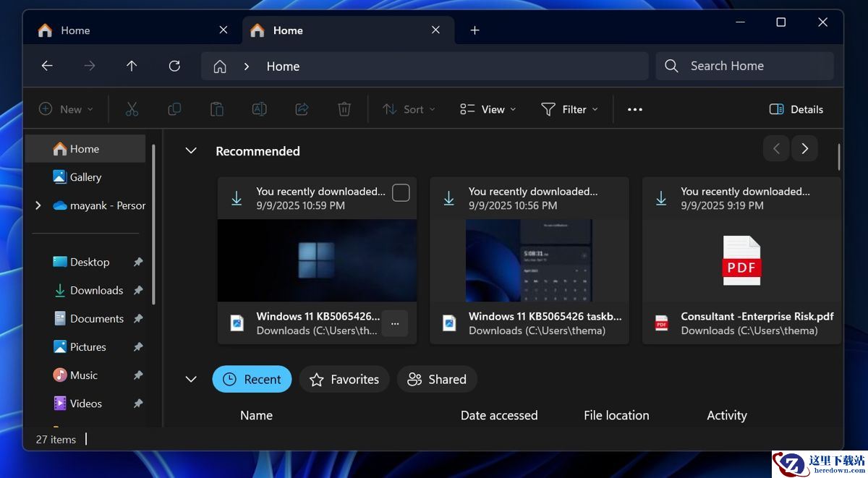The width and height of the screenshot is (868, 478).
Task: Toggle the Details pane
Action: [796, 109]
